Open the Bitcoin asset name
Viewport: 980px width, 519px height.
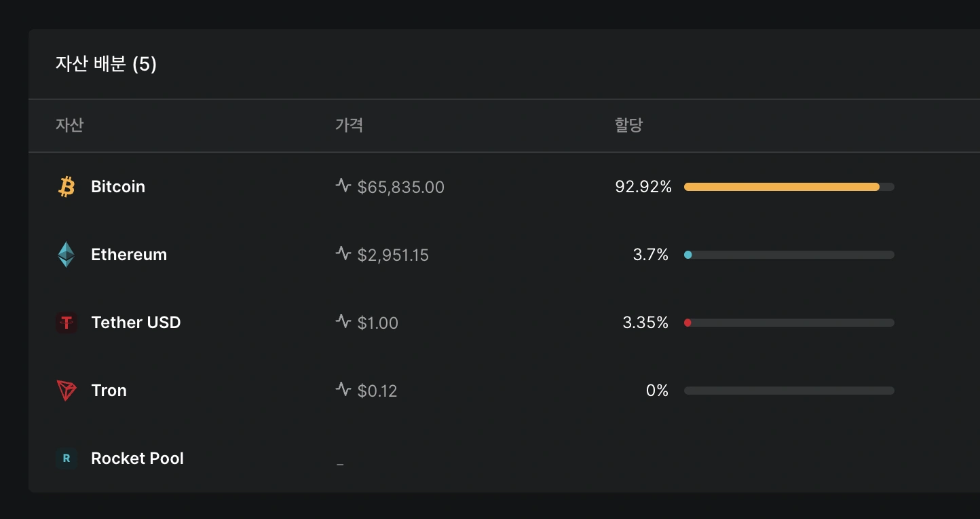coord(118,187)
